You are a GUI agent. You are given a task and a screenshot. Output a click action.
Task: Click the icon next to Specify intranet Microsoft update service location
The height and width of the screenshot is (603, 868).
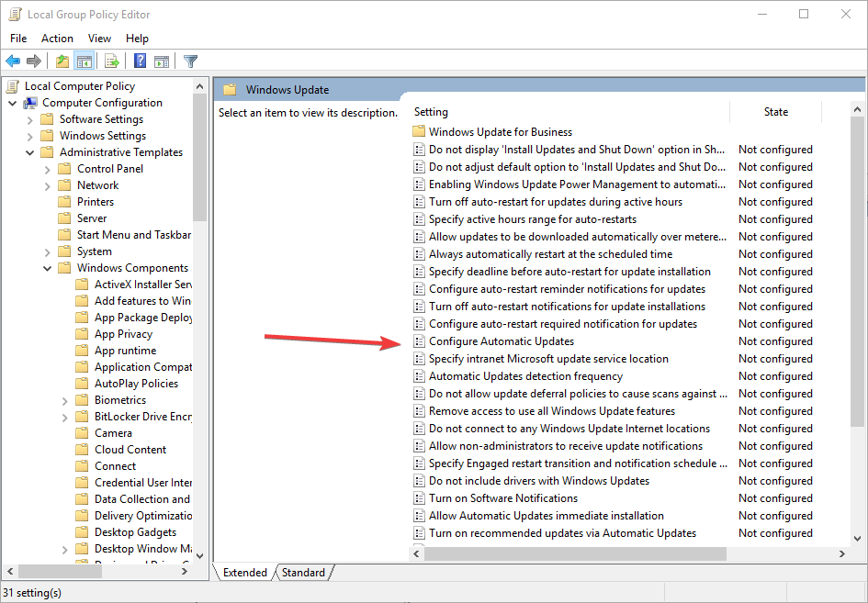[x=419, y=359]
